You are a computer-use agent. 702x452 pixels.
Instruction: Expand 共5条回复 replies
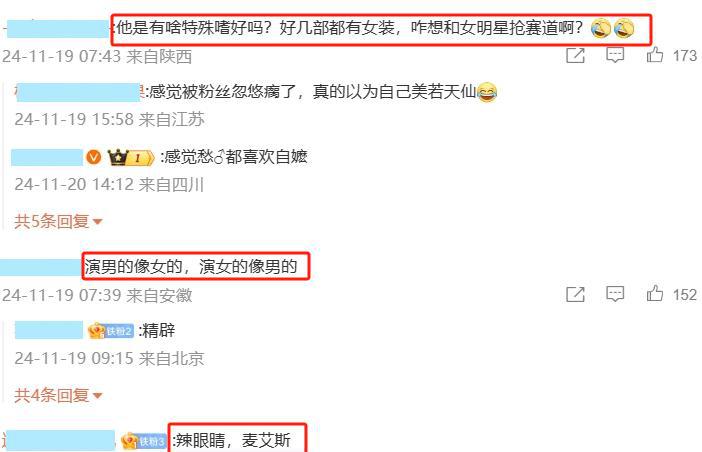coord(58,221)
